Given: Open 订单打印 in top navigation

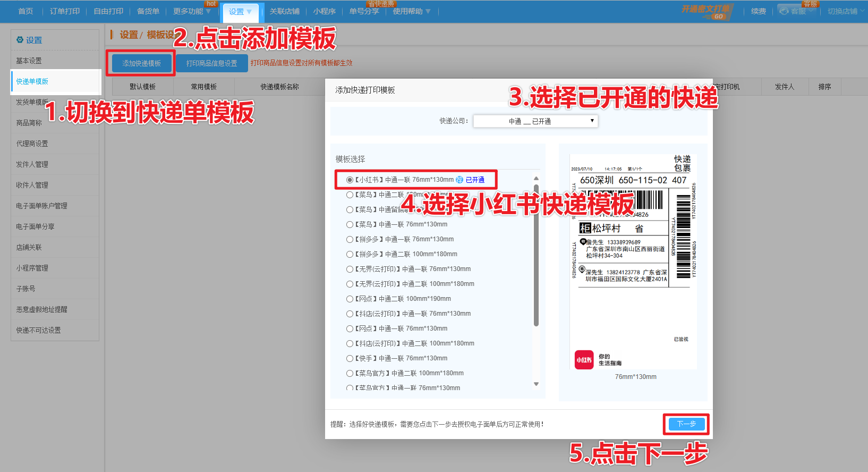Looking at the screenshot, I should tap(65, 11).
